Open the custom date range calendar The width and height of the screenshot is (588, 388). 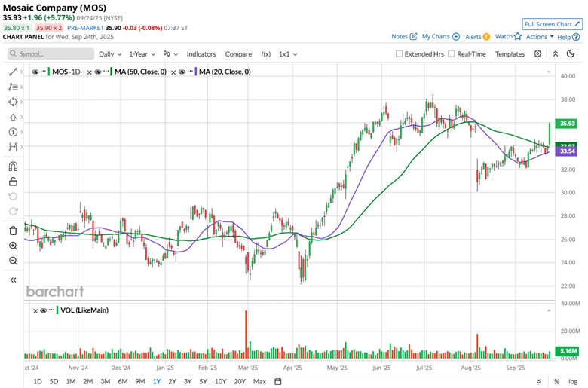278,381
